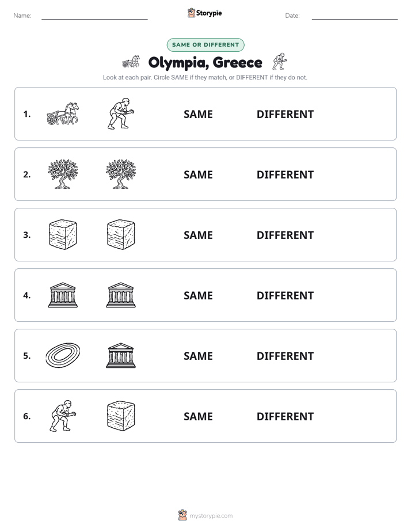Click the left temple icon in row 4

click(63, 295)
